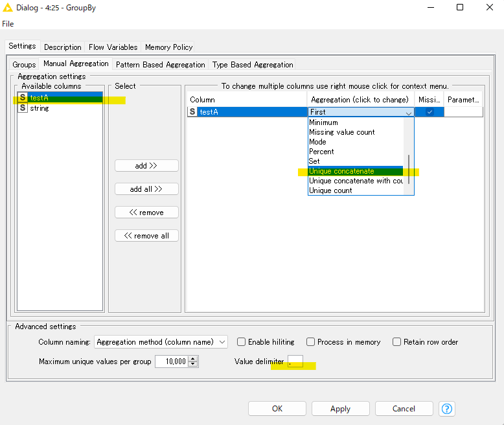Choose Set aggregation method
The height and width of the screenshot is (425, 504).
[356, 161]
